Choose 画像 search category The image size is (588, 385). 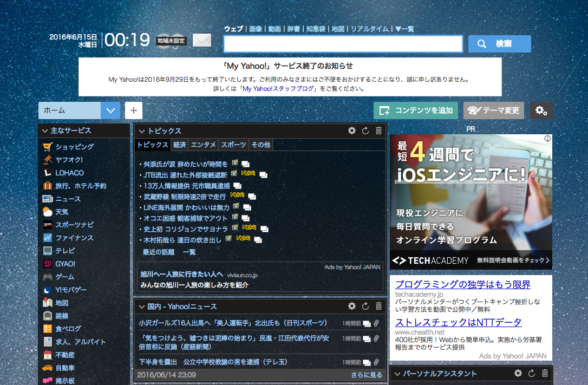point(256,29)
